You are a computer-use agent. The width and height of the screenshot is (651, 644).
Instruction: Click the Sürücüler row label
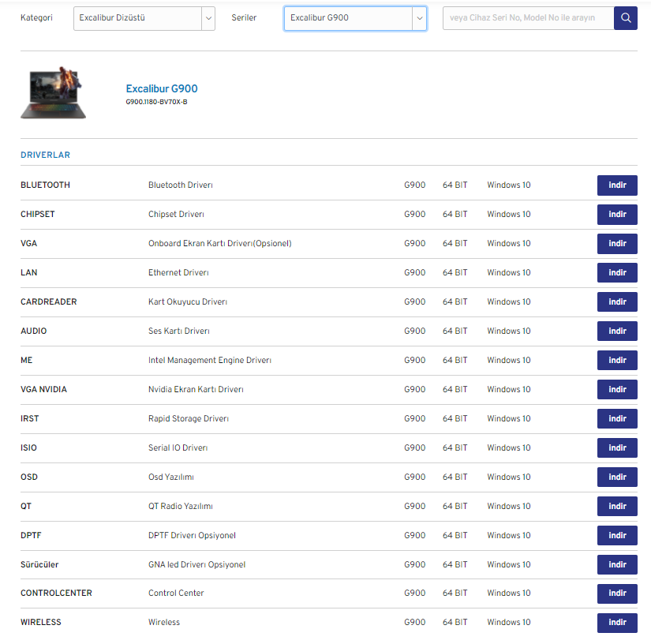[x=39, y=564]
